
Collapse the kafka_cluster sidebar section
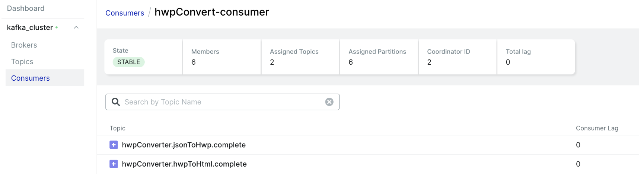tap(76, 28)
